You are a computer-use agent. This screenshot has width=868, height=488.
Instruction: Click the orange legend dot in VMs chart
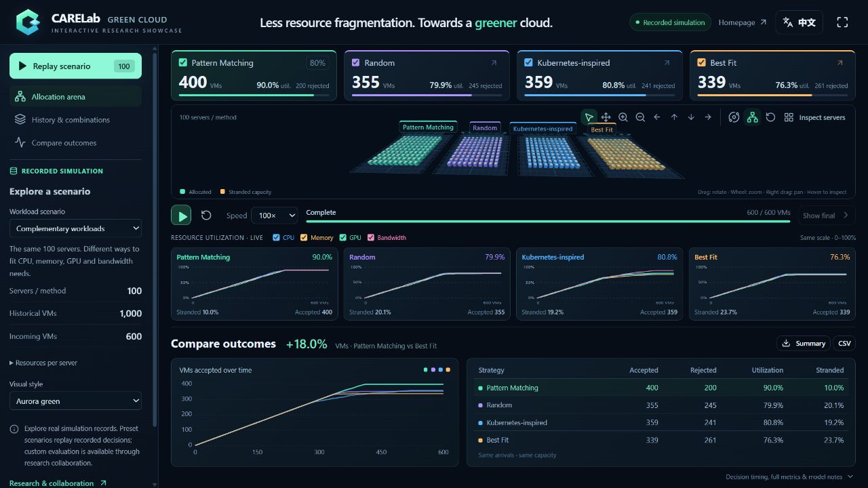pyautogui.click(x=448, y=370)
